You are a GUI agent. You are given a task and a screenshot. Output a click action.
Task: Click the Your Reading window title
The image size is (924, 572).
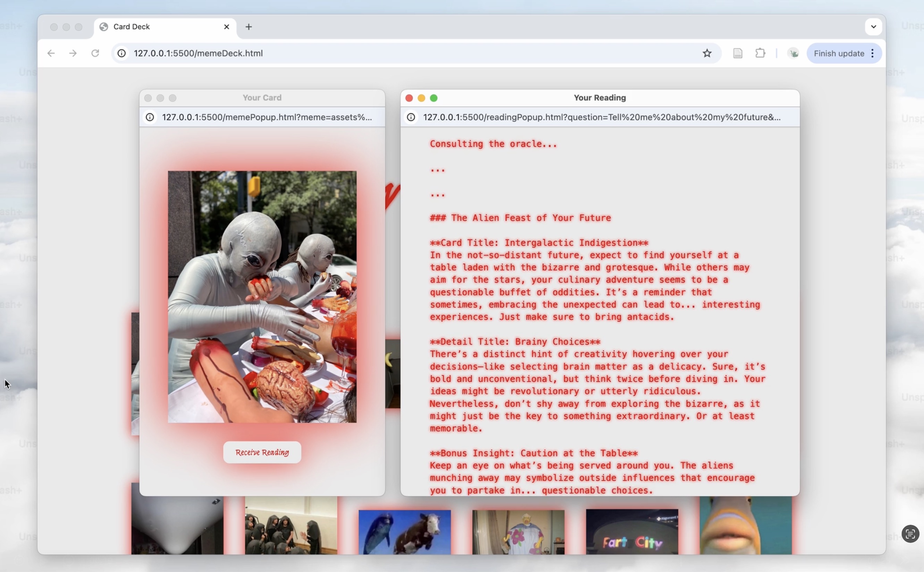coord(600,98)
